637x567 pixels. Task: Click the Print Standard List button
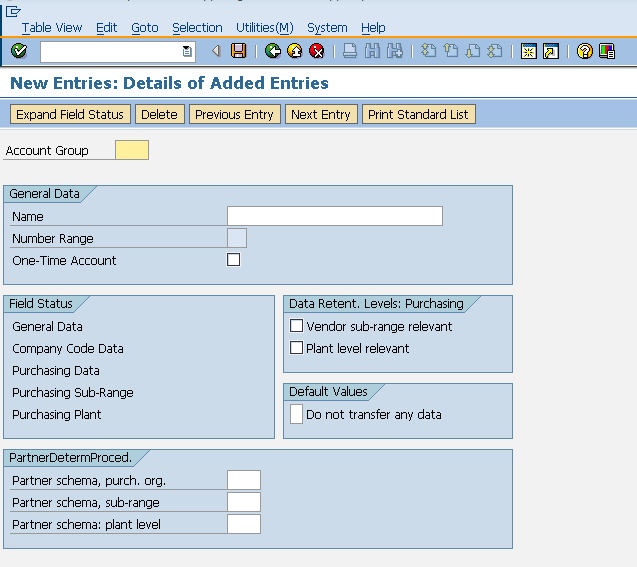(418, 114)
